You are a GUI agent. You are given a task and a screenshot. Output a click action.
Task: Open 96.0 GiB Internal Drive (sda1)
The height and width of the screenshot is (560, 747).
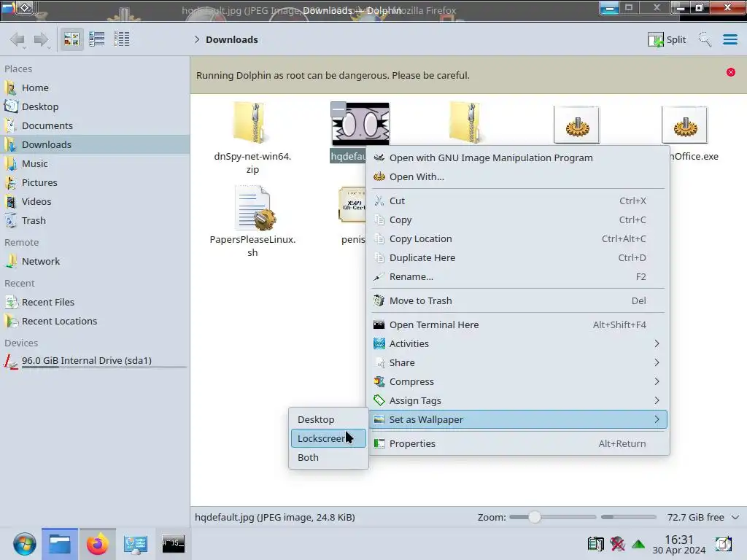pyautogui.click(x=95, y=361)
